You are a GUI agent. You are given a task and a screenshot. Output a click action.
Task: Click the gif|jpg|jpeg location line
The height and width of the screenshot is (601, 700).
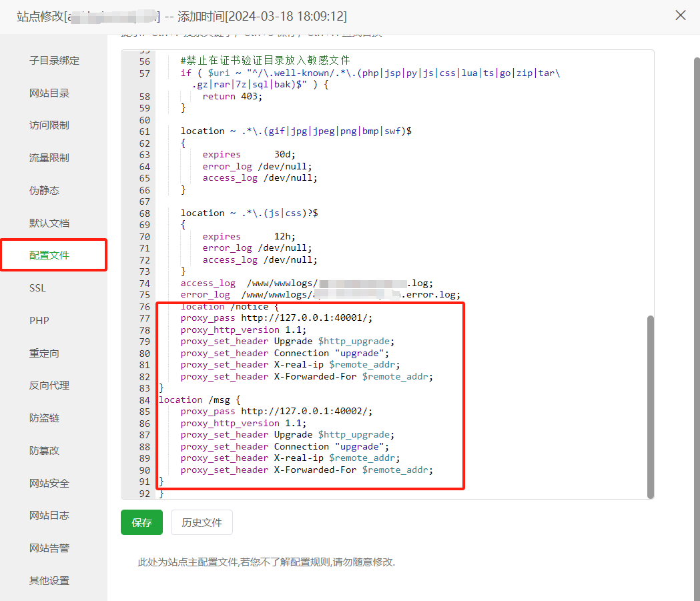pos(296,131)
